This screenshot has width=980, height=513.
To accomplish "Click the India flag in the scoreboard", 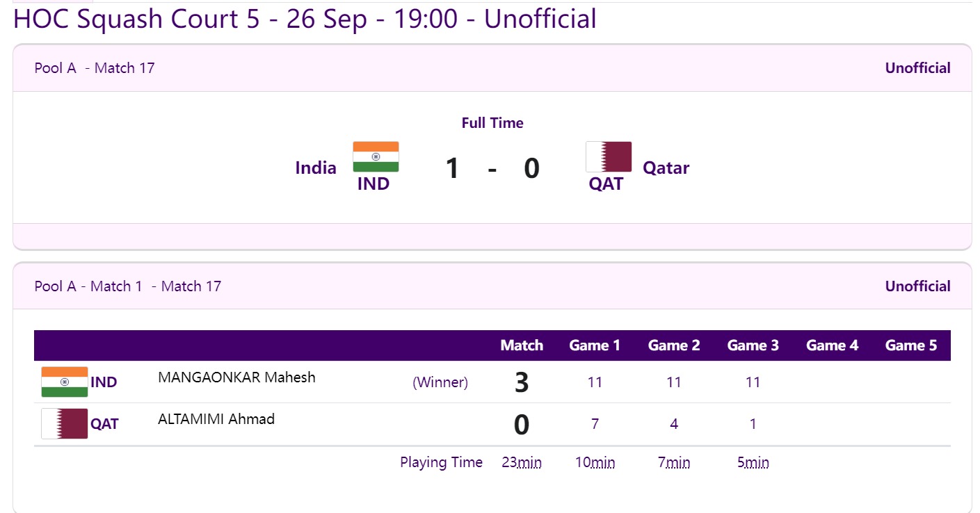I will [376, 156].
